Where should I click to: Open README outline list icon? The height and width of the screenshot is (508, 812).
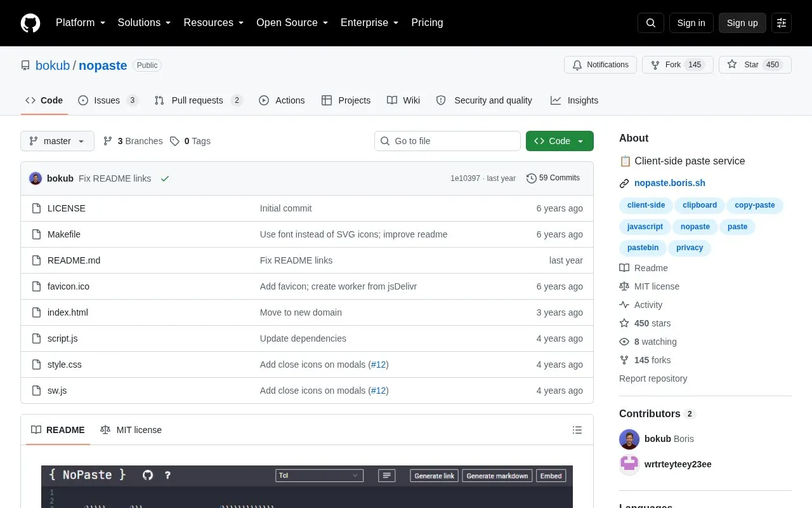(x=577, y=430)
